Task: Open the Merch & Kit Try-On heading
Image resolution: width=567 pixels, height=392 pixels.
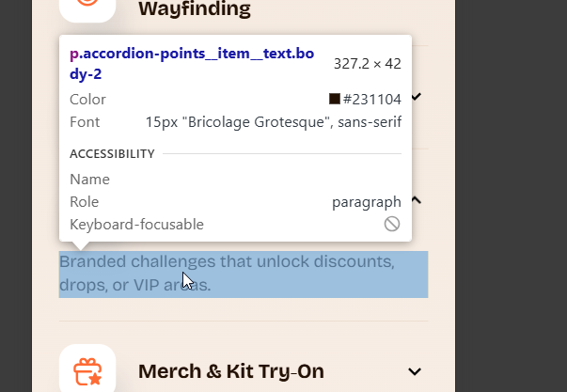Action: [231, 371]
